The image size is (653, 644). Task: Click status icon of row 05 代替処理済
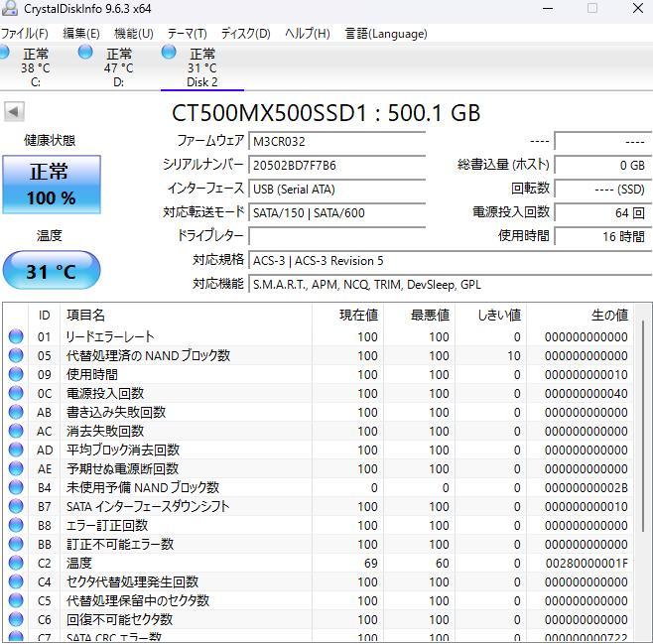point(16,355)
